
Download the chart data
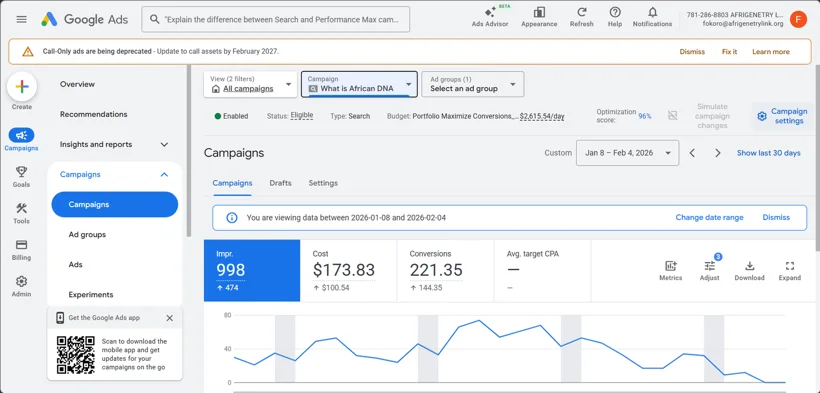[749, 271]
